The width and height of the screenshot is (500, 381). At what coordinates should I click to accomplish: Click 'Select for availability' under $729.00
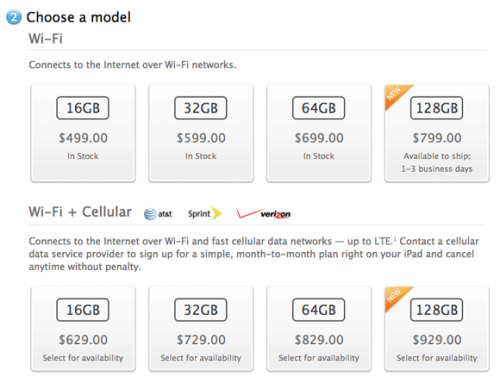click(x=201, y=358)
